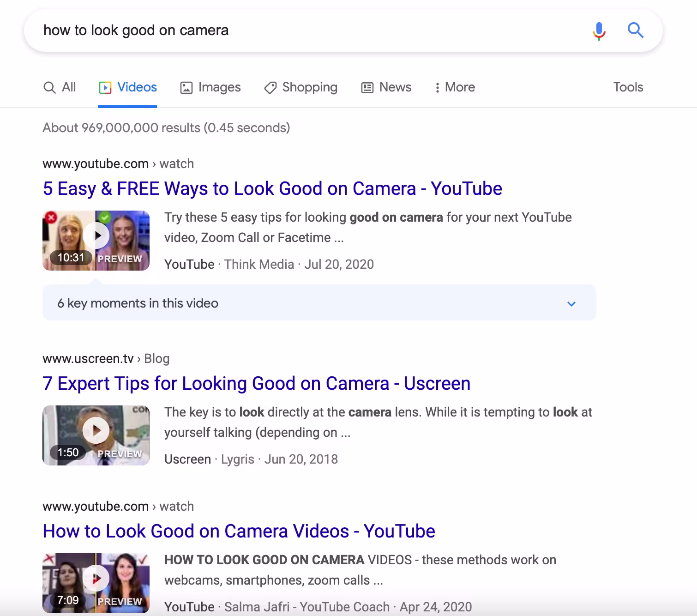697x616 pixels.
Task: Click the voice search microphone icon
Action: tap(599, 31)
